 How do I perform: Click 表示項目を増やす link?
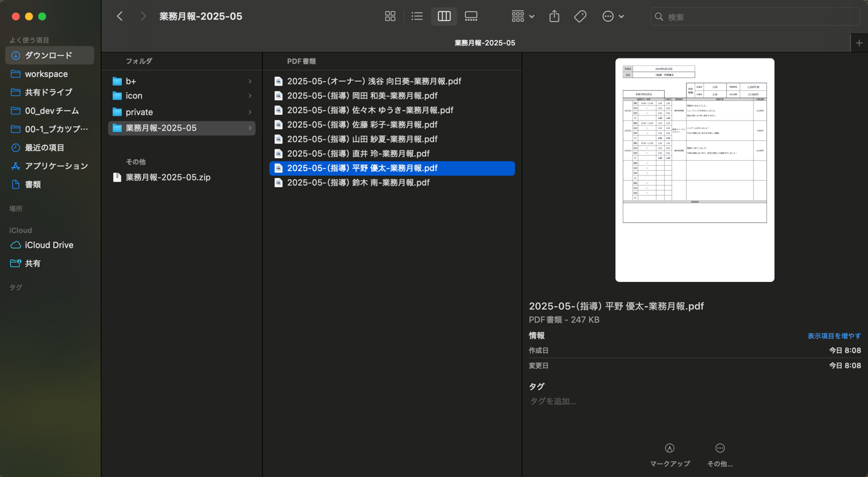point(834,336)
